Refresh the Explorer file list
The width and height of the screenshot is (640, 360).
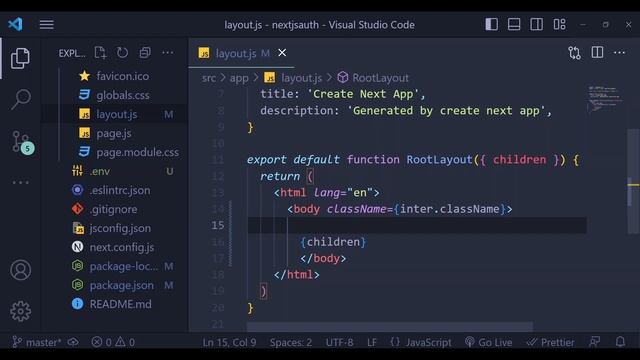click(x=122, y=53)
